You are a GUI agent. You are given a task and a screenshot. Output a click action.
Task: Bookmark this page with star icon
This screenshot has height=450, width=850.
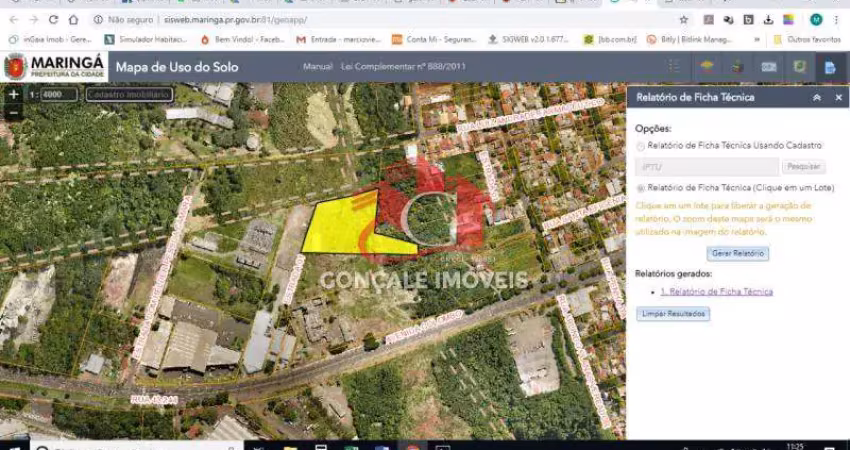pyautogui.click(x=684, y=20)
